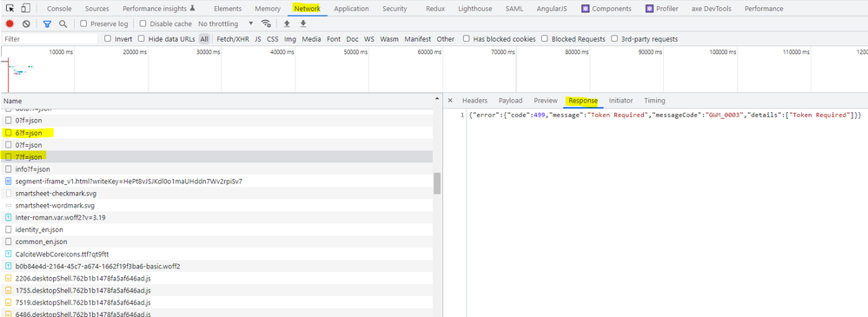
Task: Open React Components tab
Action: tap(606, 9)
